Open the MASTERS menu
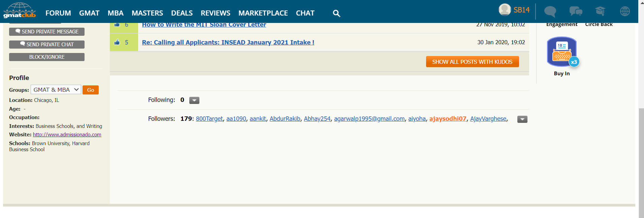Screen dimensions: 644x218 (x=147, y=13)
